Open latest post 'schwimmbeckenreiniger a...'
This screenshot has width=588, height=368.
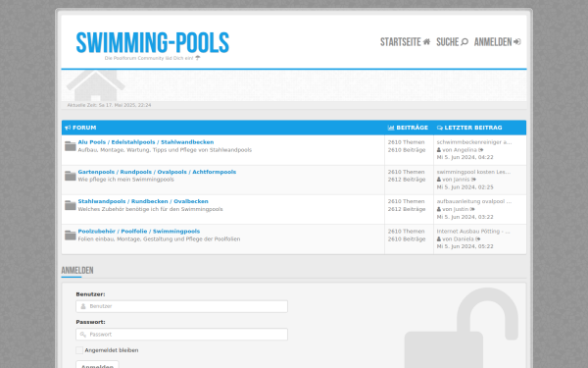(x=474, y=142)
